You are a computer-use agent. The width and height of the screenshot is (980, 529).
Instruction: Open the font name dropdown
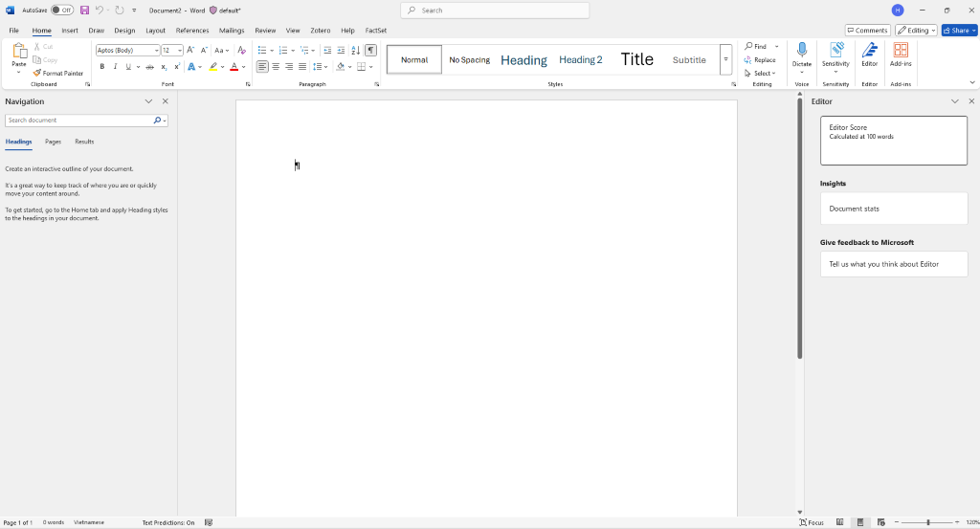[x=156, y=50]
